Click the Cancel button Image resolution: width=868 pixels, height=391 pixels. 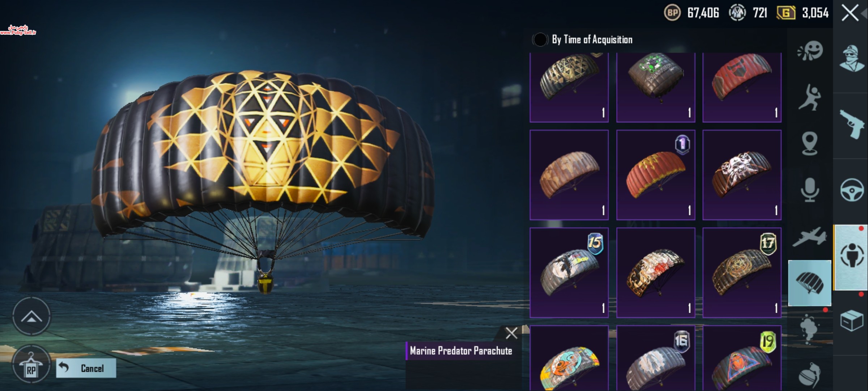pos(86,368)
